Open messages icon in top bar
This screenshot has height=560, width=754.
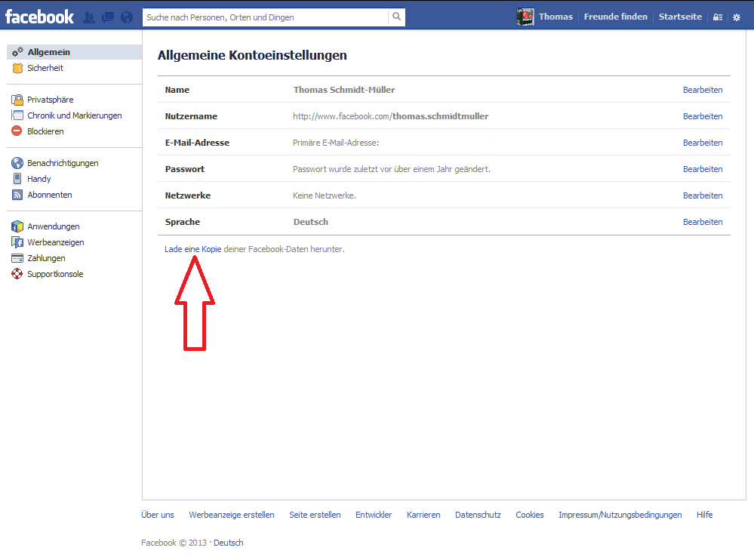tap(108, 17)
